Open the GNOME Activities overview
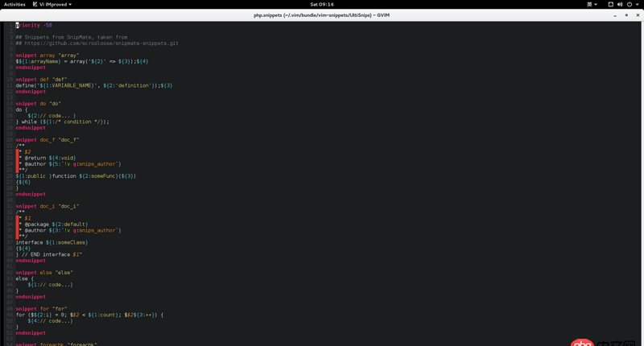 coord(14,4)
